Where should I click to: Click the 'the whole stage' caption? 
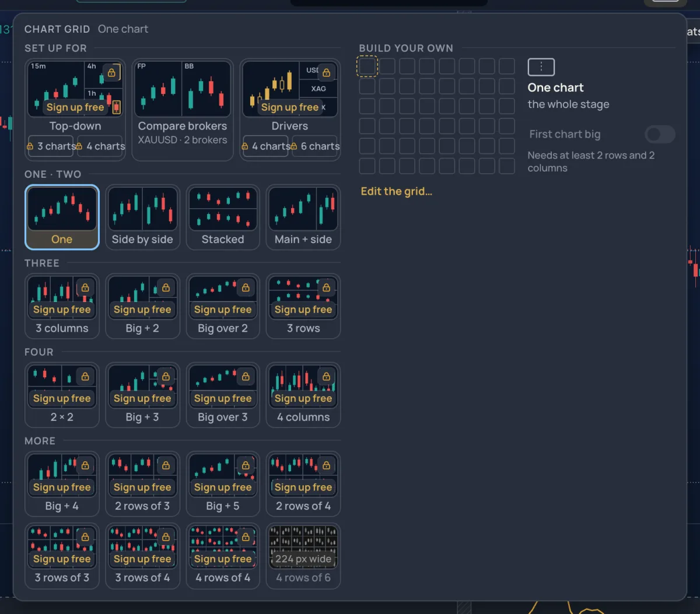click(569, 104)
